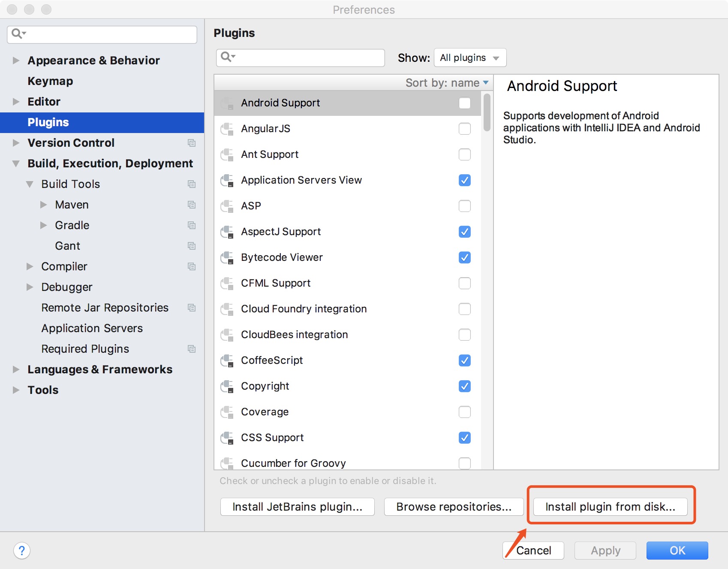Disable the AspectJ Support checkbox
Image resolution: width=728 pixels, height=569 pixels.
465,232
